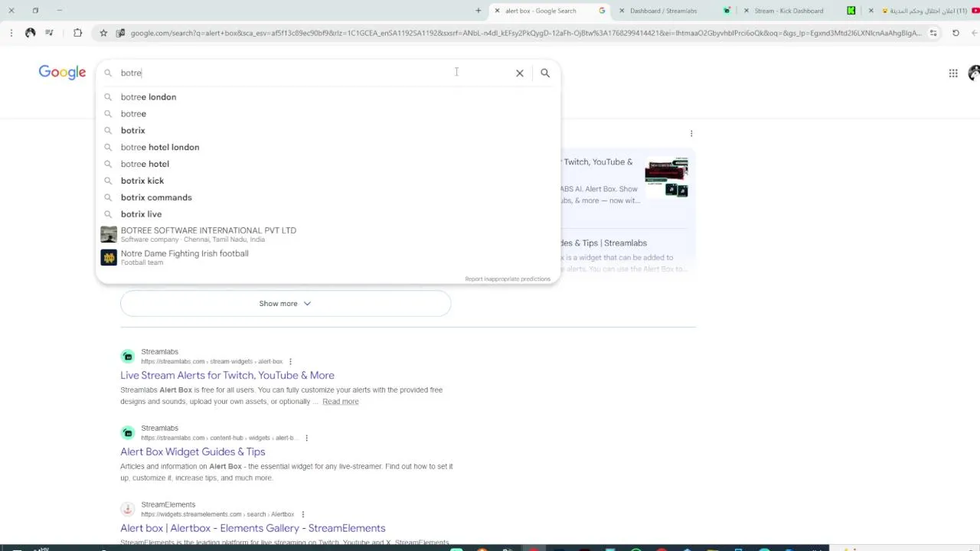
Task: Open a new tab with plus button
Action: [x=479, y=11]
